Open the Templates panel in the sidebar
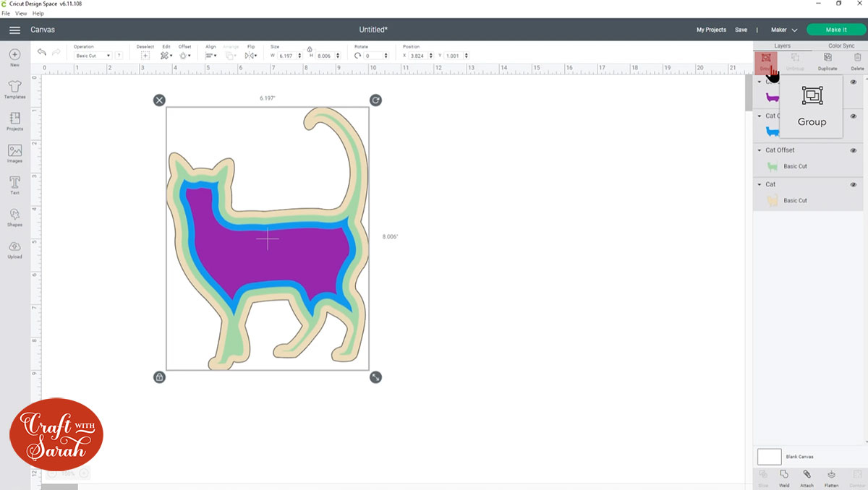 pos(14,88)
